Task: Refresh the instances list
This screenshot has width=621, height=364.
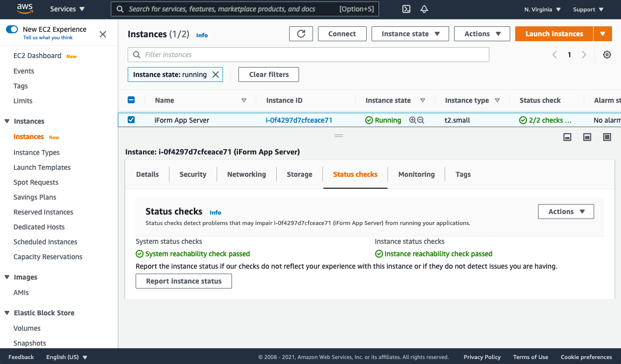Action: click(x=301, y=34)
